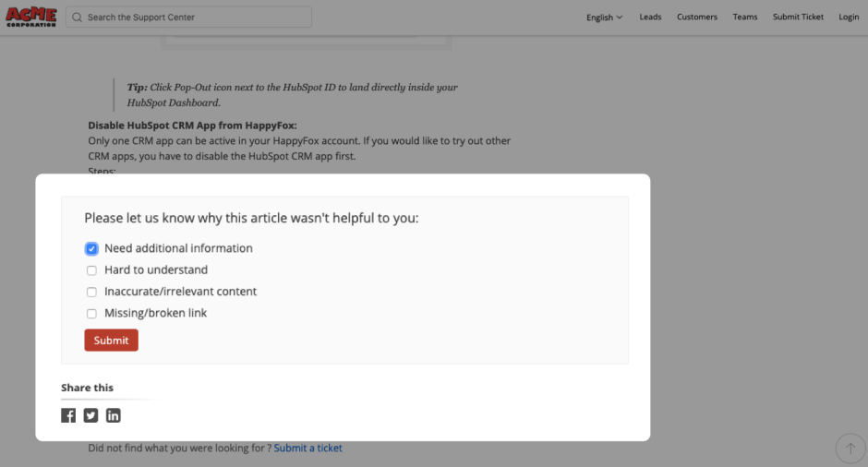The height and width of the screenshot is (467, 868).
Task: Share article on Twitter
Action: [90, 415]
